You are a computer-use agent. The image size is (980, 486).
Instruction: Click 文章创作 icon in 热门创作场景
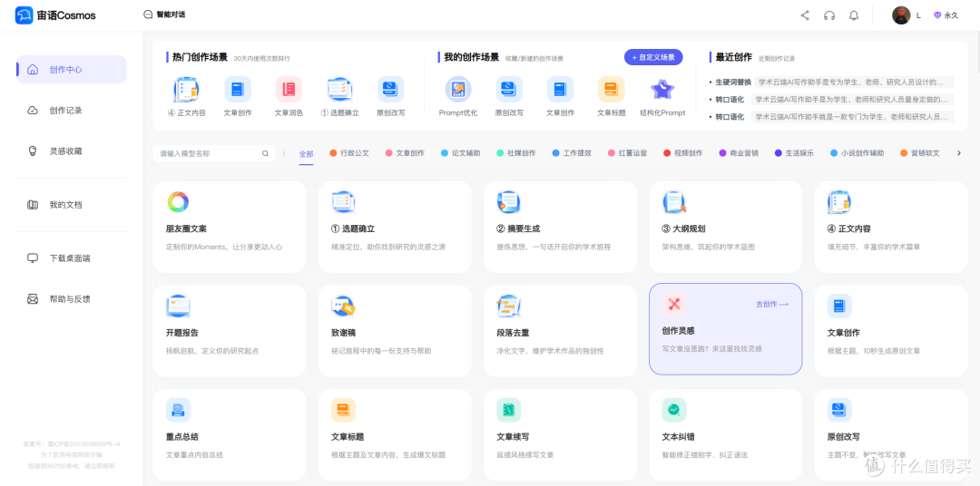point(238,90)
